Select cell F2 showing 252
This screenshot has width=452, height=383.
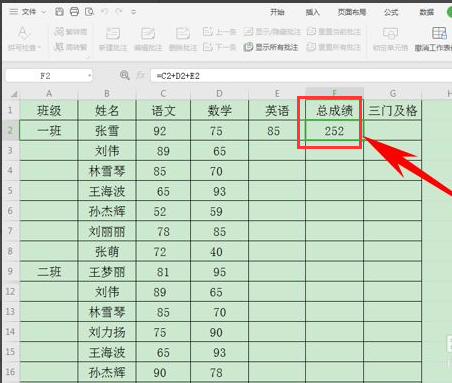[334, 131]
